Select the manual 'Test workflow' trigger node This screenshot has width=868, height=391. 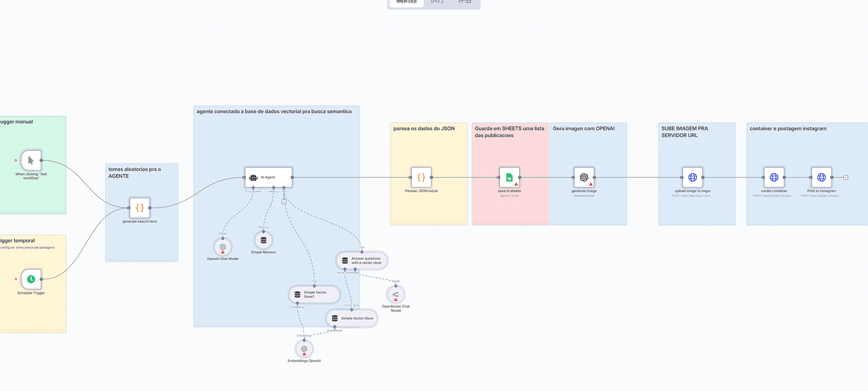click(x=31, y=160)
